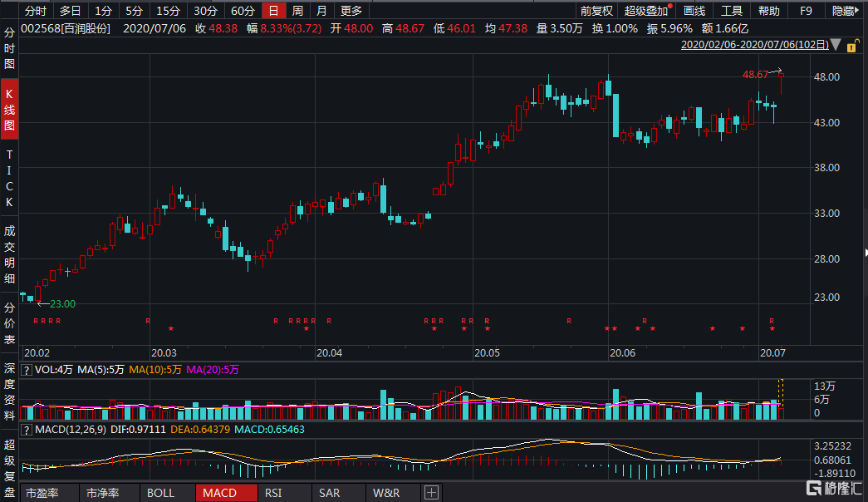Toggle the 前复权 price adjustment mode
The image size is (868, 502).
pyautogui.click(x=596, y=11)
